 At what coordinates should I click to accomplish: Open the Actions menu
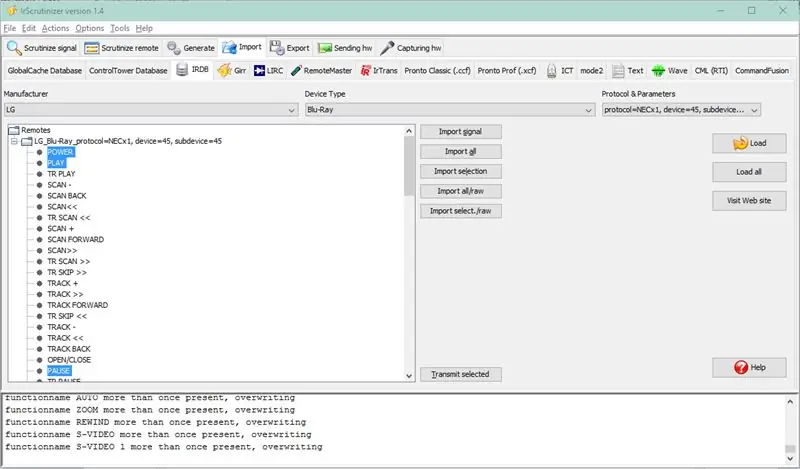pos(55,28)
